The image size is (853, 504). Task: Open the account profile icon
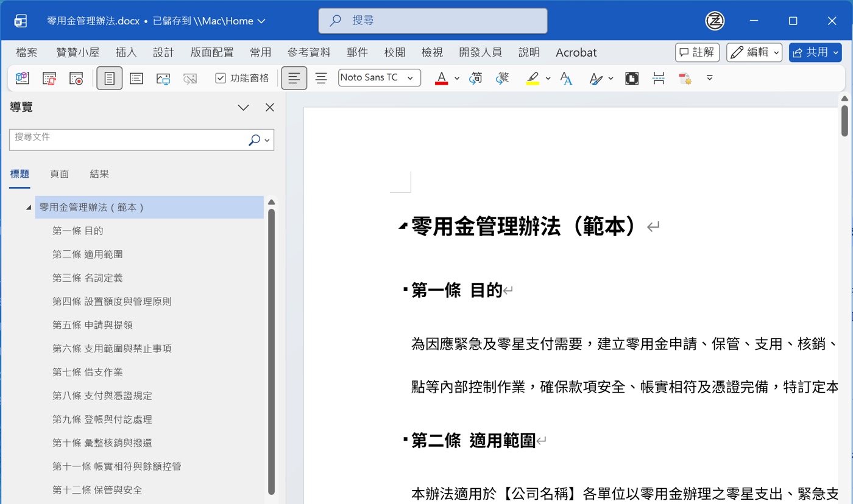click(715, 21)
